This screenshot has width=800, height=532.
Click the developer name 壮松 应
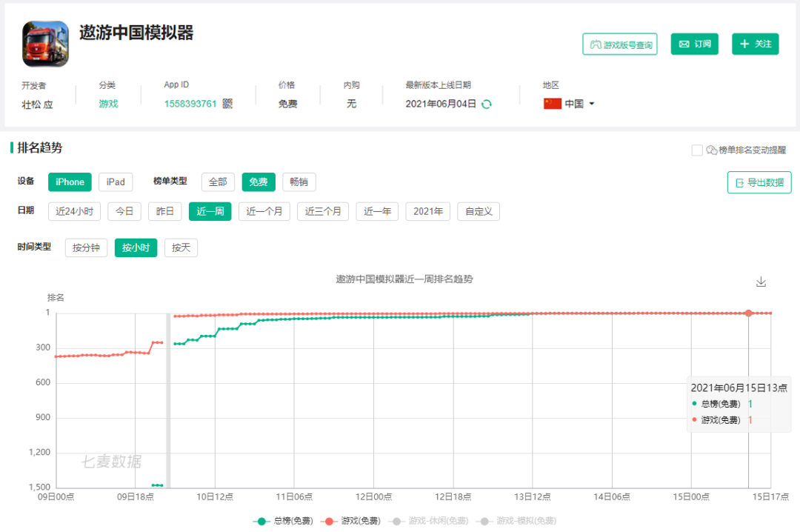[37, 104]
